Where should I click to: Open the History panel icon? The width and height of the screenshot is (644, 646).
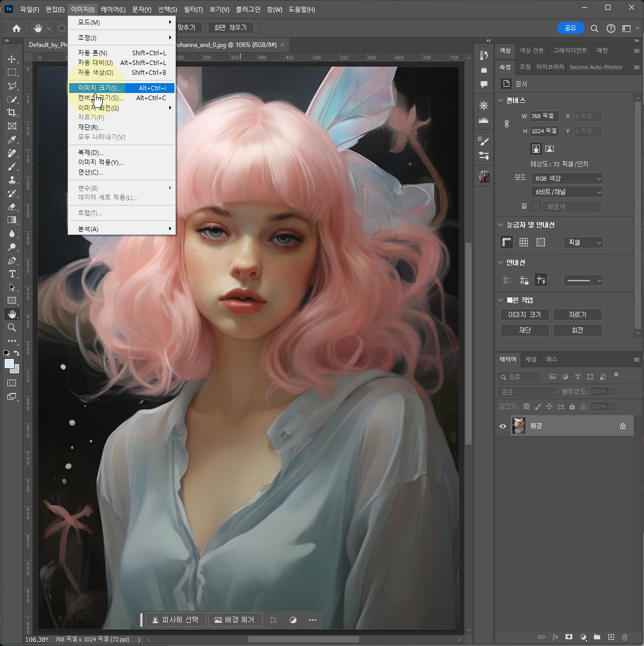click(x=484, y=55)
